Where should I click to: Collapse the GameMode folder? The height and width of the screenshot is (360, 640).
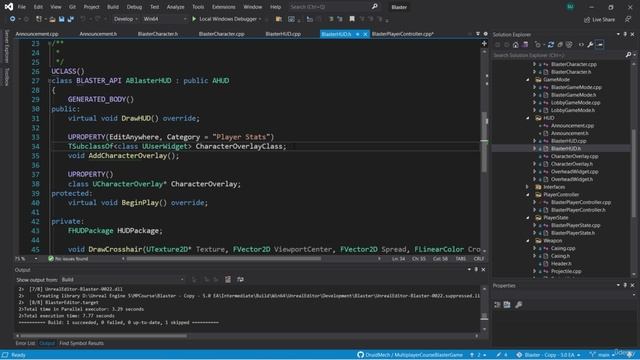[x=528, y=80]
